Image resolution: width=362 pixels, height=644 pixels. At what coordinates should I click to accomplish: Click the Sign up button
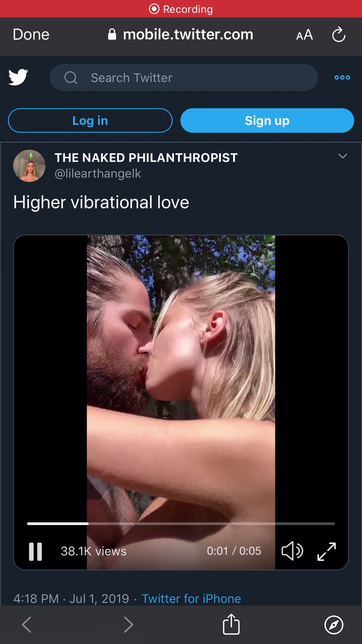267,120
